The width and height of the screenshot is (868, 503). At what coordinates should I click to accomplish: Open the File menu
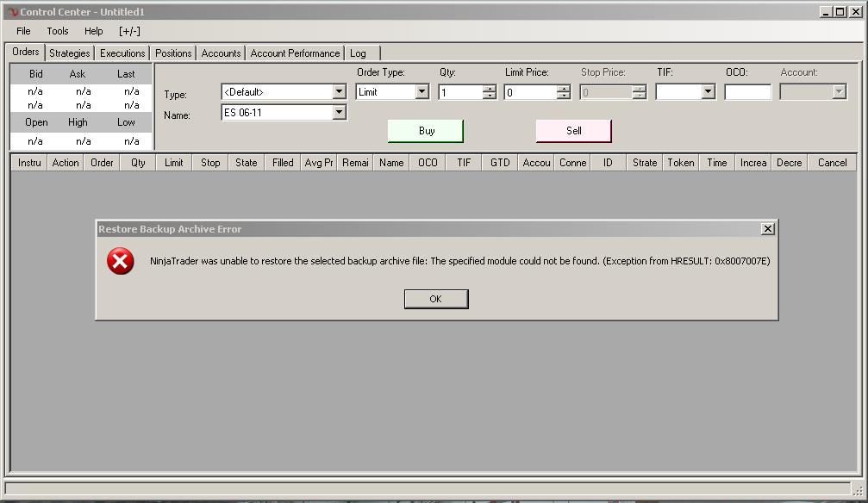23,31
